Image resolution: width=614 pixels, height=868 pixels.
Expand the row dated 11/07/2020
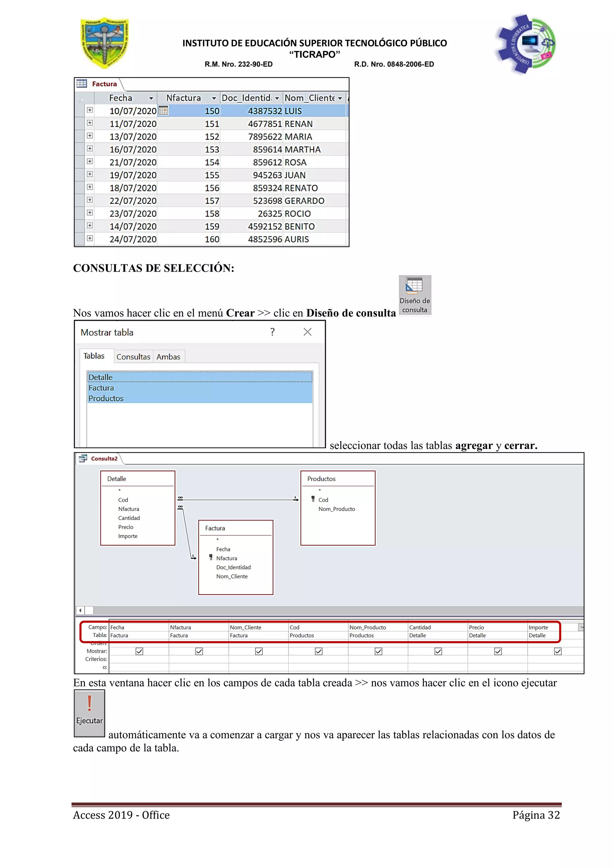(x=90, y=123)
